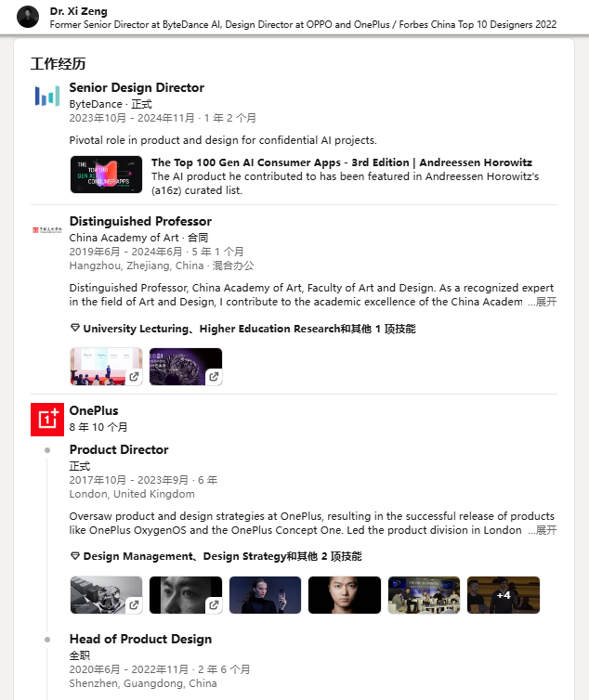Open the OnePlus device hardware thumbnail
This screenshot has height=700, width=589.
[106, 595]
